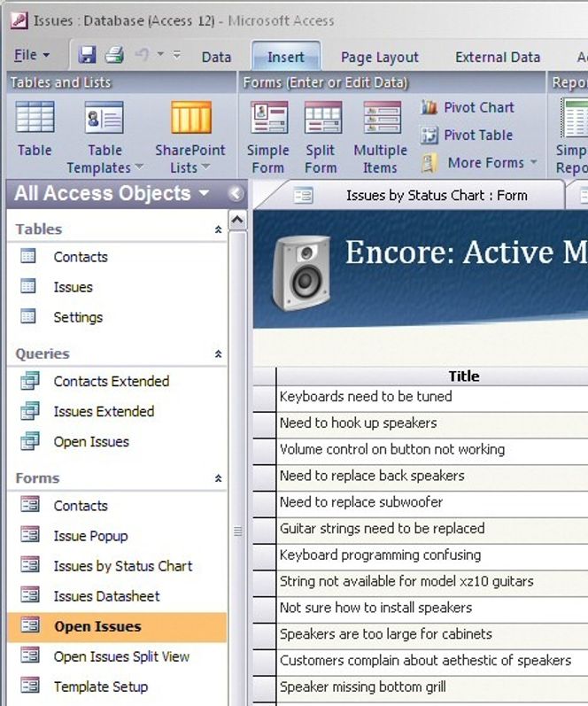Insert a Pivot Table
Viewport: 588px width, 706px height.
pos(467,135)
